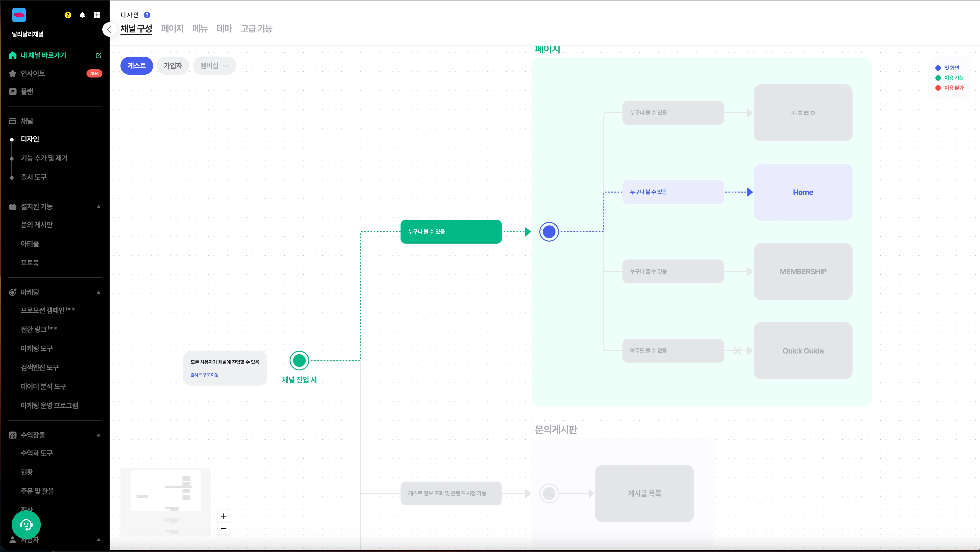The width and height of the screenshot is (980, 552).
Task: Open the green customer support chat icon
Action: pyautogui.click(x=26, y=525)
